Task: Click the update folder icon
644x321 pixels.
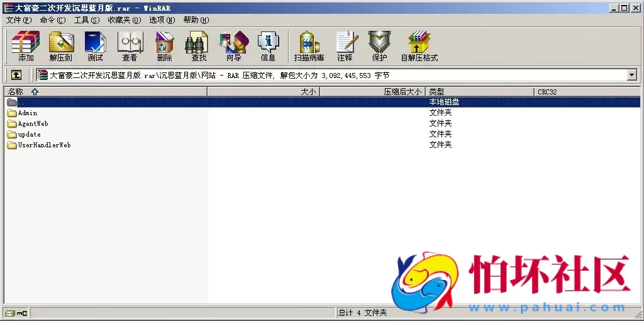Action: click(x=12, y=135)
